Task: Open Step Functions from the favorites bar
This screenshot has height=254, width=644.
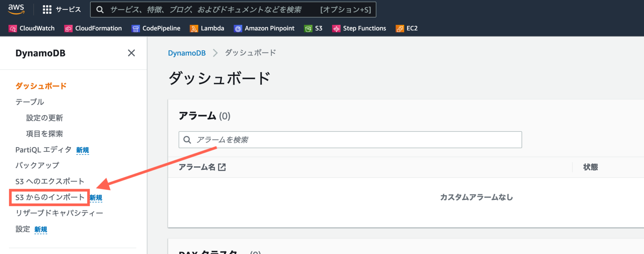Action: [359, 28]
